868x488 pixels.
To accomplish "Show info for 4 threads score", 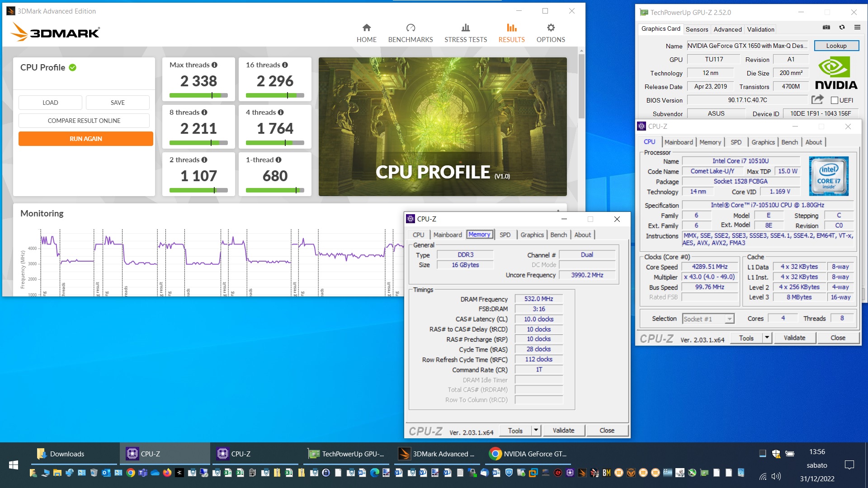I will (x=281, y=113).
